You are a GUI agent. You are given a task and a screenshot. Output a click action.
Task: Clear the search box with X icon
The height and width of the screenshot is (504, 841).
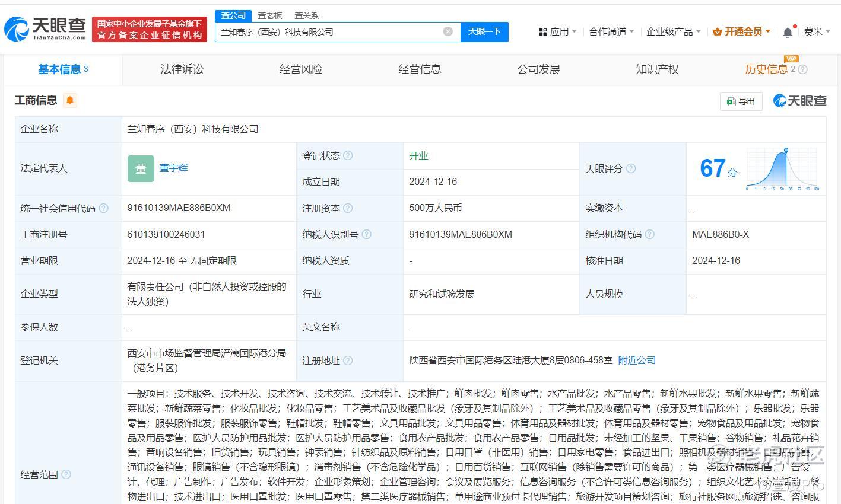[448, 31]
